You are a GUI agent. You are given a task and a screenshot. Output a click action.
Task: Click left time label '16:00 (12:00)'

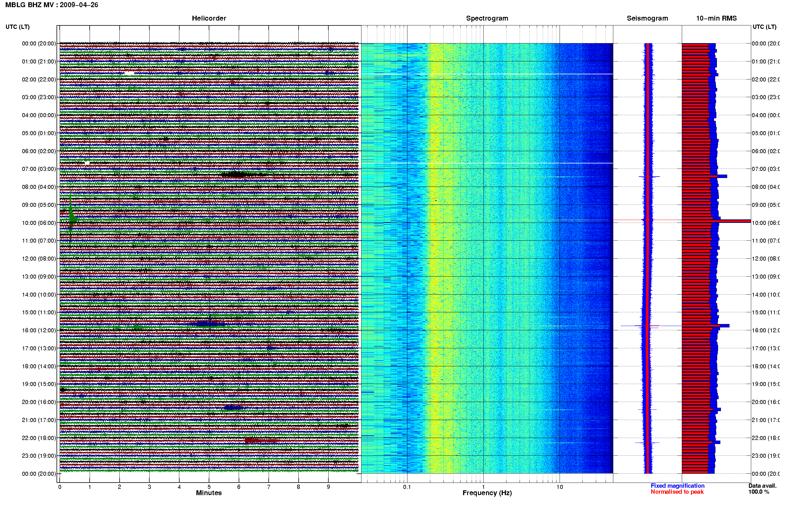pos(39,331)
